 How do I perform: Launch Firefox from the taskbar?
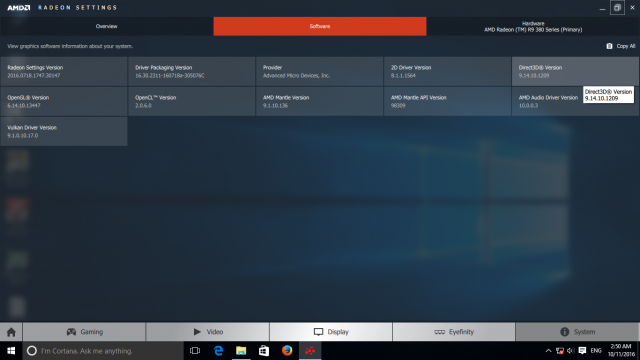point(287,351)
